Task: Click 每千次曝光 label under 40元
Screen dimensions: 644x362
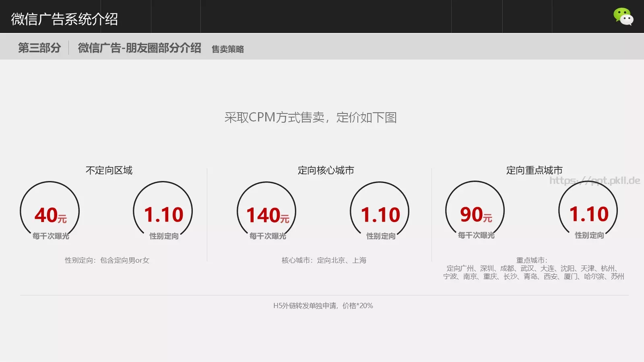Action: (51, 236)
